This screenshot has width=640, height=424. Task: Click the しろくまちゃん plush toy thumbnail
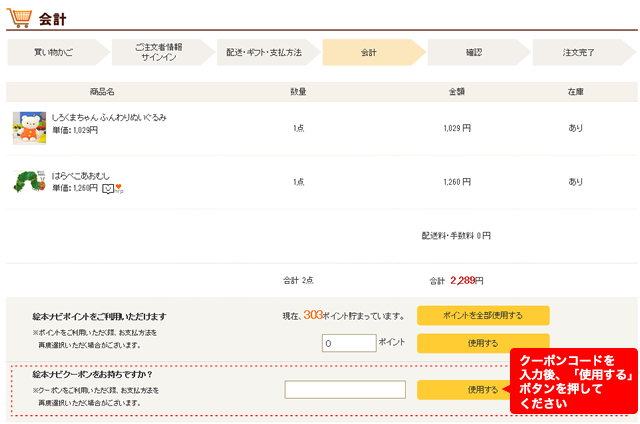coord(29,128)
